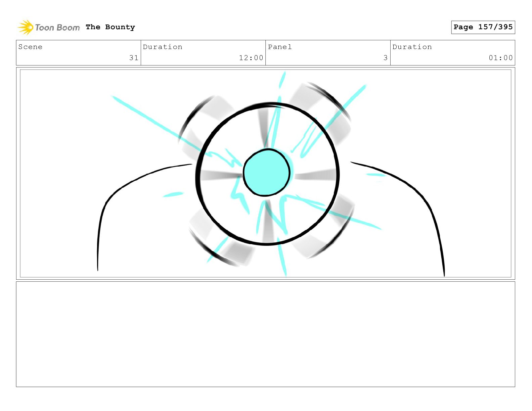Viewport: 532px width, 411px height.
Task: Click the Toon Boom logo
Action: [x=49, y=27]
